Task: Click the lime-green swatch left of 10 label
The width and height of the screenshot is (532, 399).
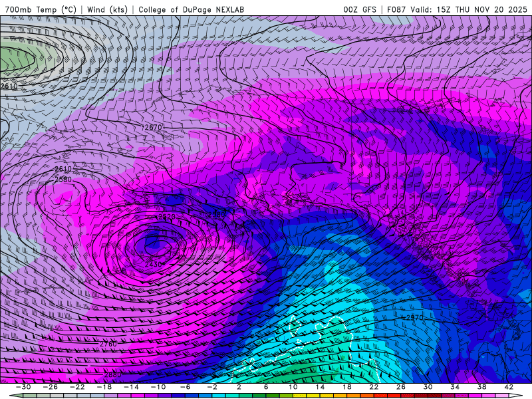Action: [x=287, y=396]
